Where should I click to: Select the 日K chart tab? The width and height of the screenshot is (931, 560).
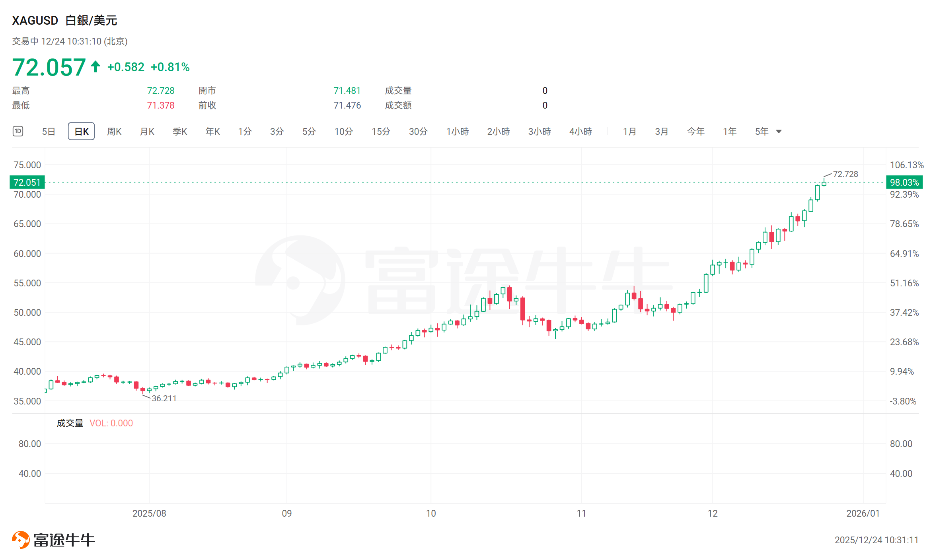(81, 132)
